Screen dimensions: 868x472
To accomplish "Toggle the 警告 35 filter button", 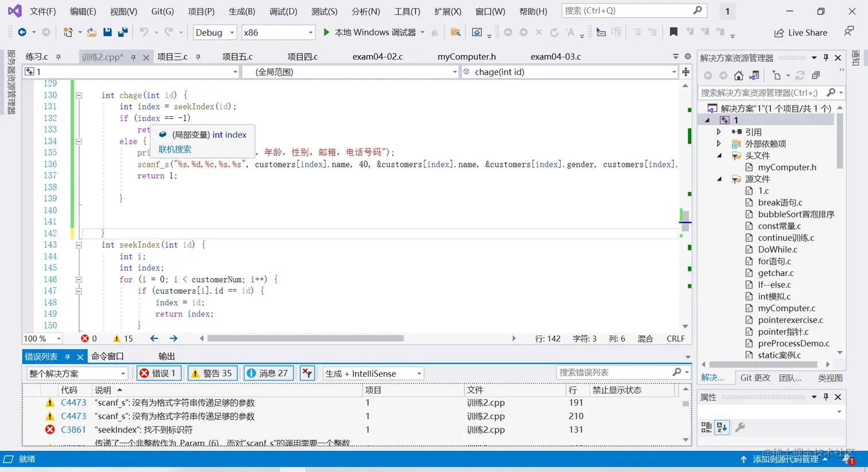I will point(212,373).
